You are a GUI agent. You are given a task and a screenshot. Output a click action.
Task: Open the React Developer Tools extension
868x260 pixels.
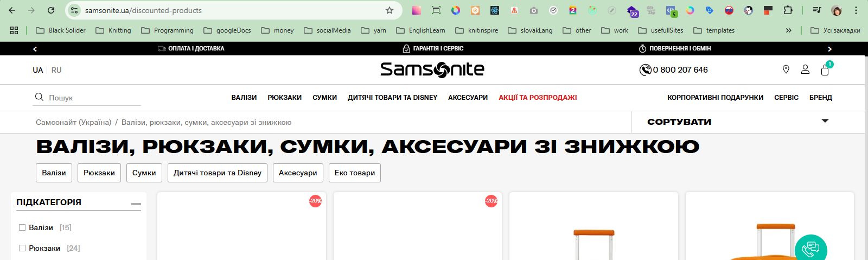point(495,10)
